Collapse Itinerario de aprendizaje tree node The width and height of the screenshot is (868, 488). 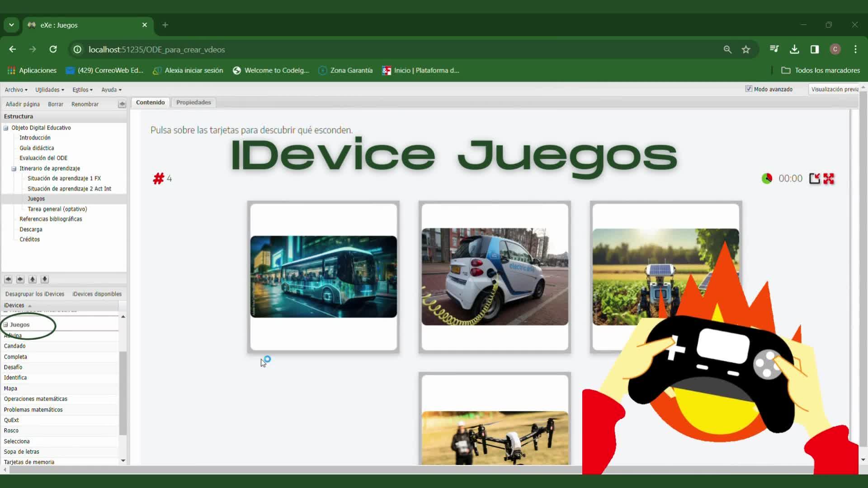pyautogui.click(x=14, y=169)
